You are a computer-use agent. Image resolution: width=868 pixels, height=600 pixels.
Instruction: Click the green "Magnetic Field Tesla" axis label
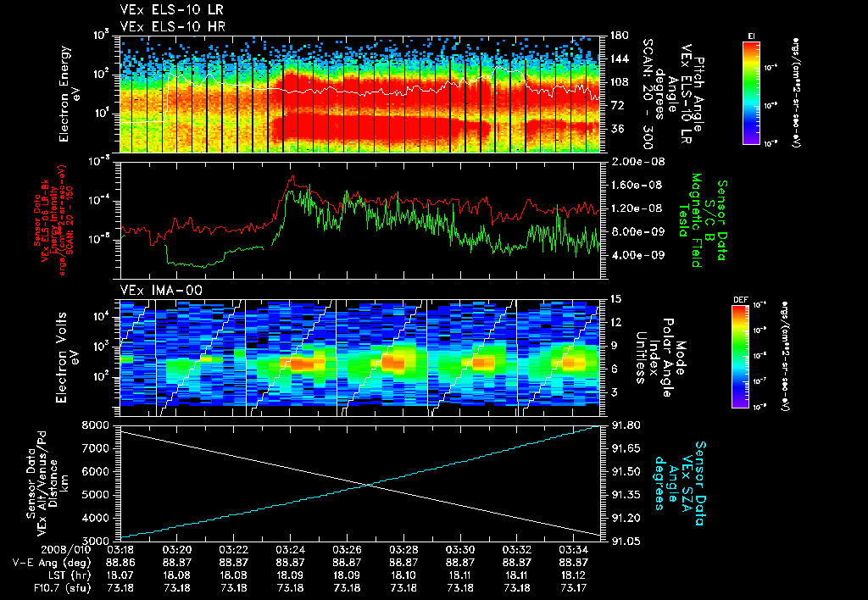click(x=690, y=220)
